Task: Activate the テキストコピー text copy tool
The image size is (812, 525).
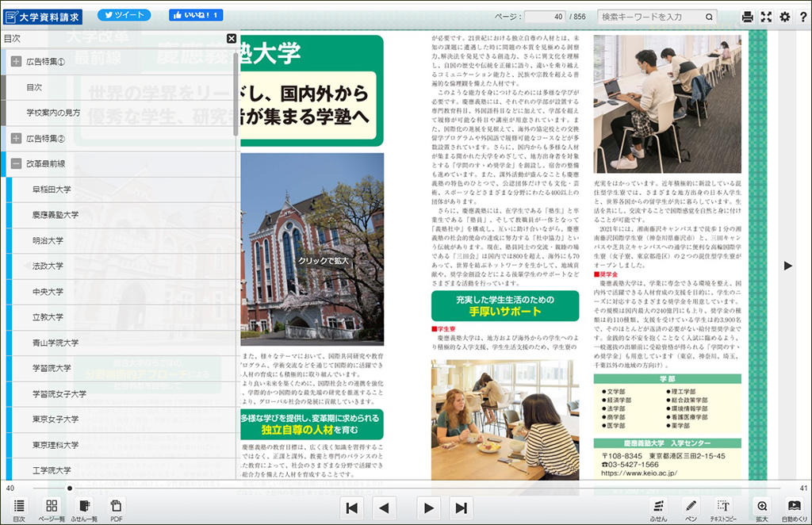Action: [x=723, y=508]
